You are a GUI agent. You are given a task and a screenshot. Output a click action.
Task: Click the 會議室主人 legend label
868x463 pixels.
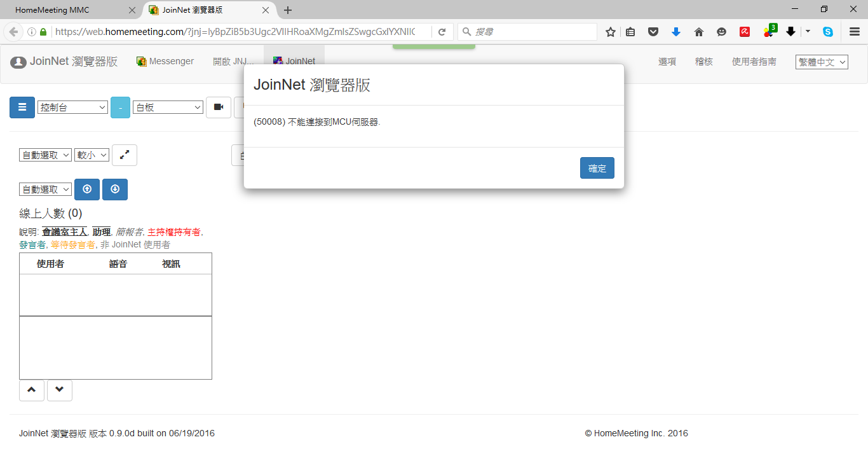click(x=64, y=232)
